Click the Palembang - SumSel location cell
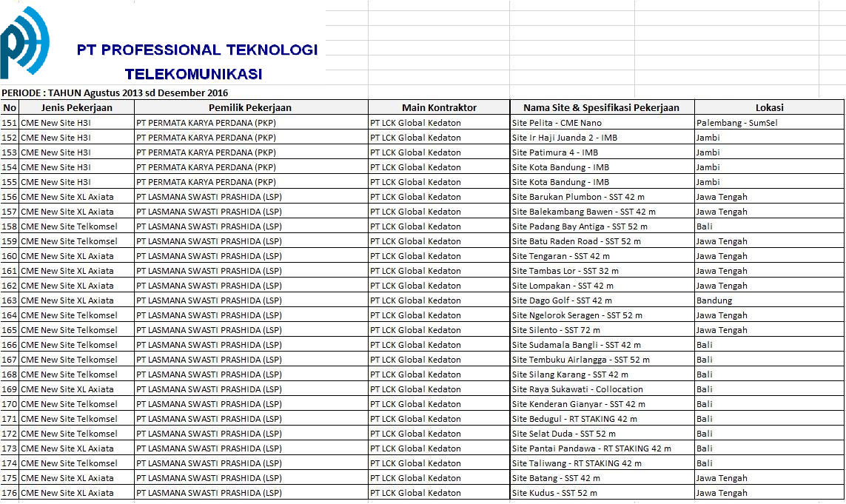The image size is (846, 504). [736, 123]
